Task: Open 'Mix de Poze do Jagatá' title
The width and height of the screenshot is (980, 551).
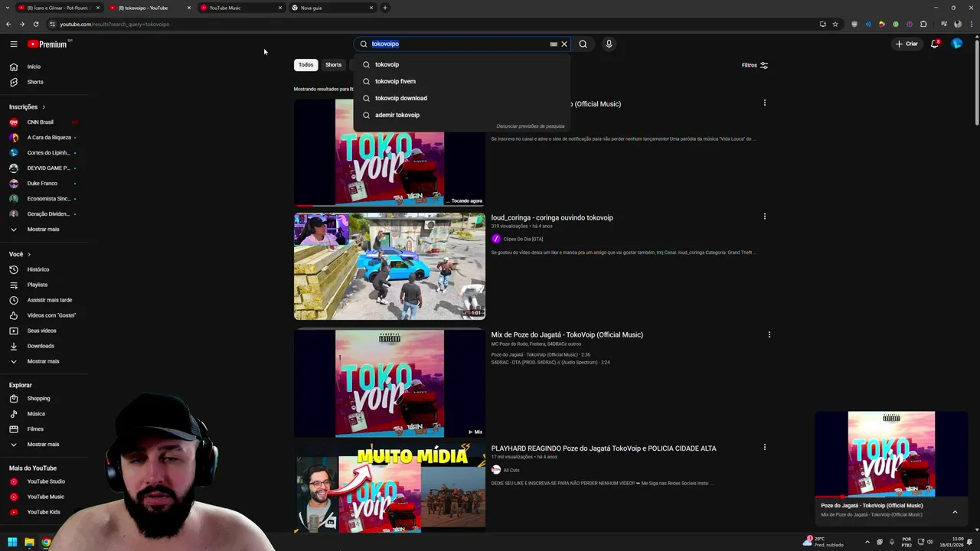Action: click(x=567, y=334)
